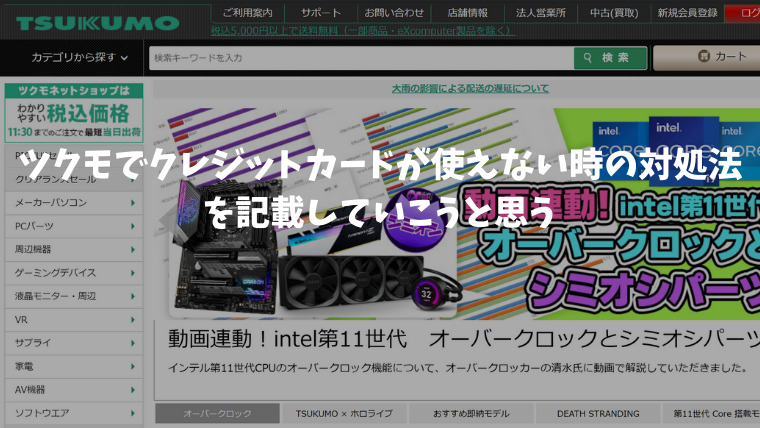The height and width of the screenshot is (428, 760).
Task: Select the メーカーパソコン category label
Action: 50,203
